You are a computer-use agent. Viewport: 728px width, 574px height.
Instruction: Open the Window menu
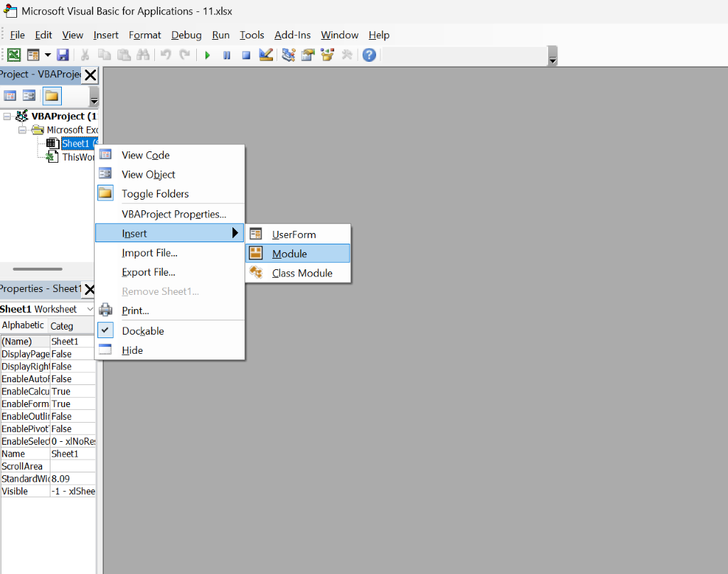click(x=339, y=36)
